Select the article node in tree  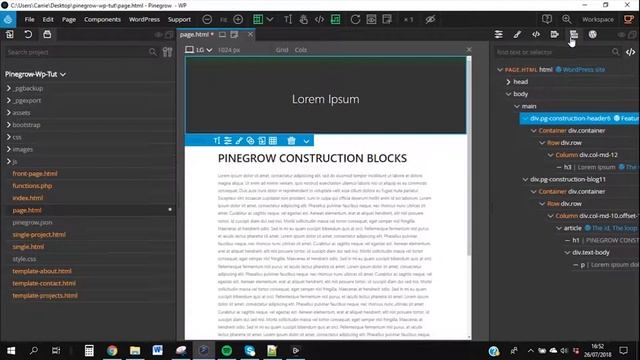point(572,228)
